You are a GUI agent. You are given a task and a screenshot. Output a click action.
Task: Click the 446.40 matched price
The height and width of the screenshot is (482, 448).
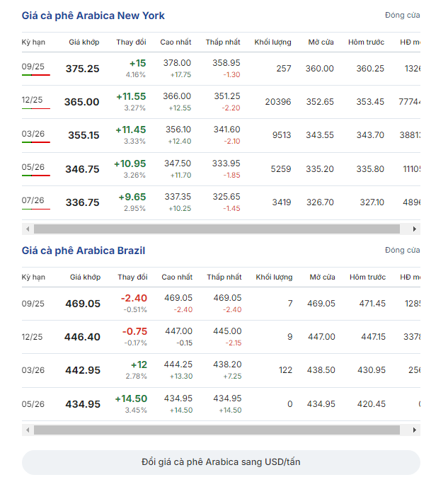82,337
